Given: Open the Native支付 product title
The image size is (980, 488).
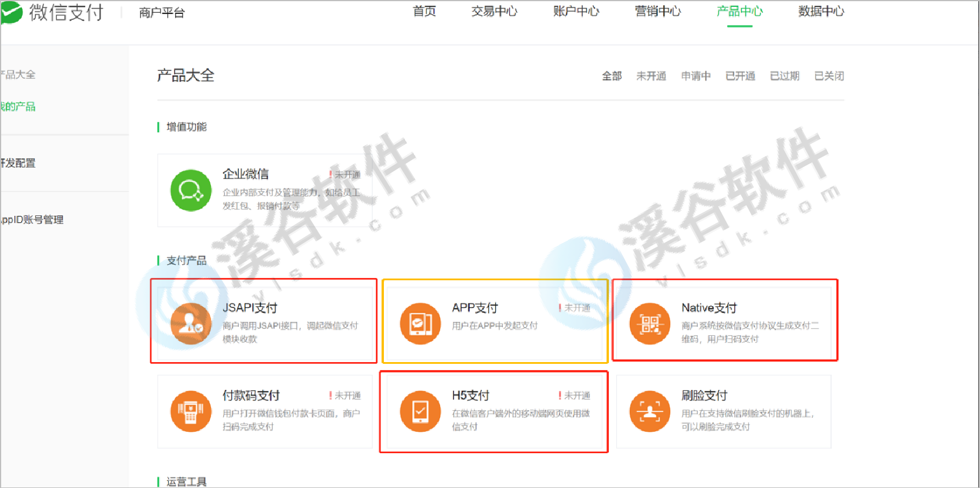Looking at the screenshot, I should pos(709,308).
